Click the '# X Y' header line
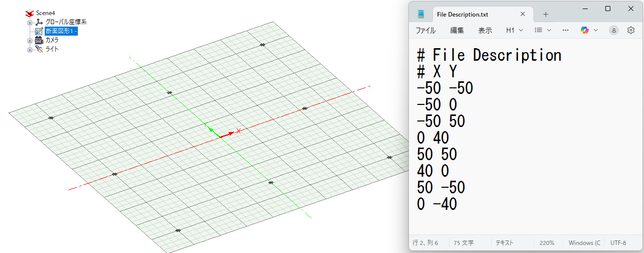Image resolution: width=644 pixels, height=253 pixels. (x=437, y=71)
